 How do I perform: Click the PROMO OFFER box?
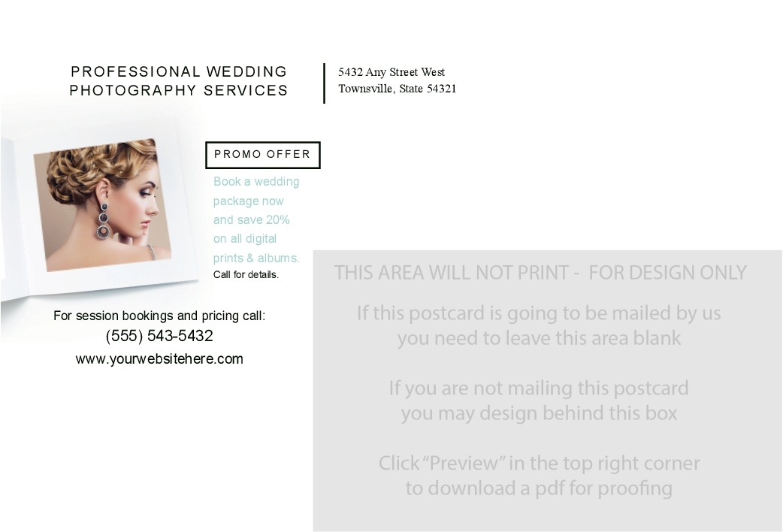click(x=263, y=155)
